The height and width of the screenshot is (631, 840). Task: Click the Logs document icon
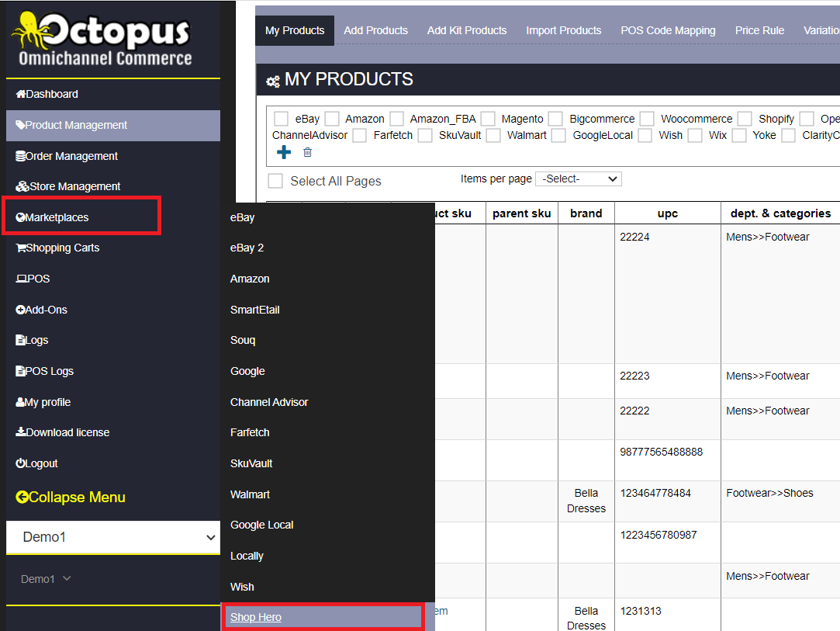coord(20,340)
